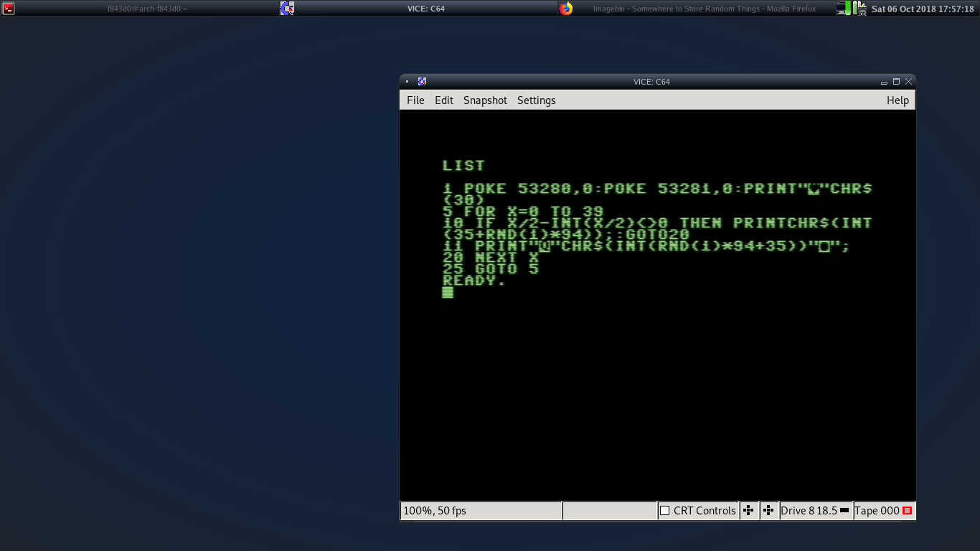980x551 pixels.
Task: Maximize the VICE: C64 window
Action: tap(896, 82)
